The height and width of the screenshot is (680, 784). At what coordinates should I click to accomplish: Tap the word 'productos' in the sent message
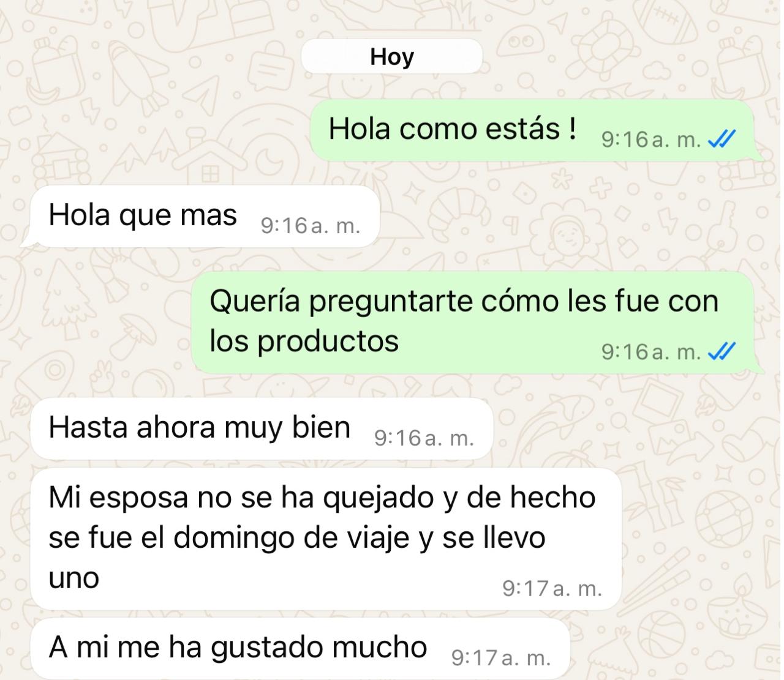click(x=328, y=342)
